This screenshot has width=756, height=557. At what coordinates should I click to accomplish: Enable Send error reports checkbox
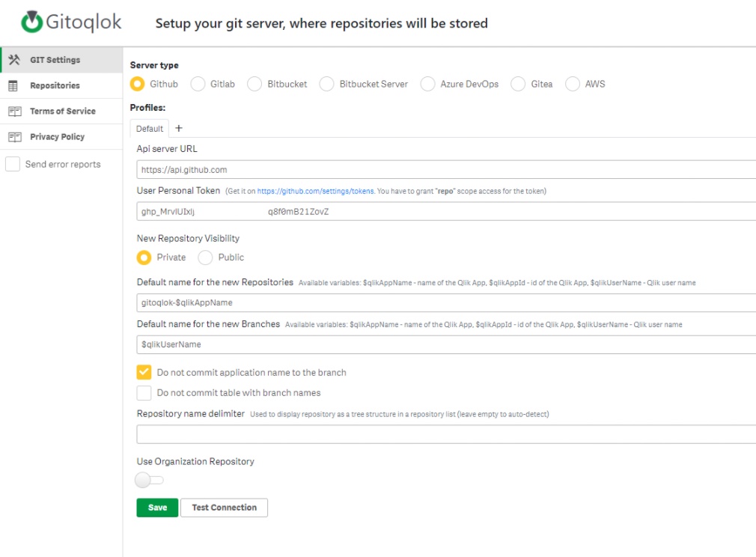(x=13, y=164)
